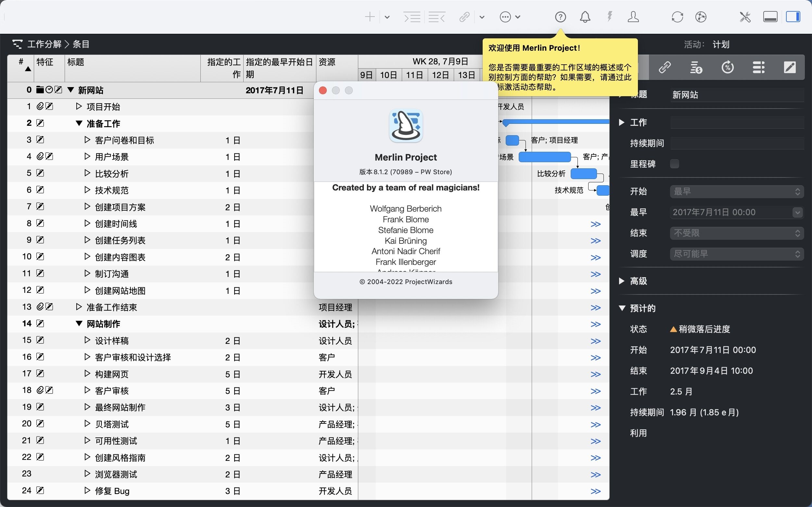Image resolution: width=812 pixels, height=507 pixels.
Task: Click the jump arrow on 创建时间线 row
Action: tap(595, 224)
